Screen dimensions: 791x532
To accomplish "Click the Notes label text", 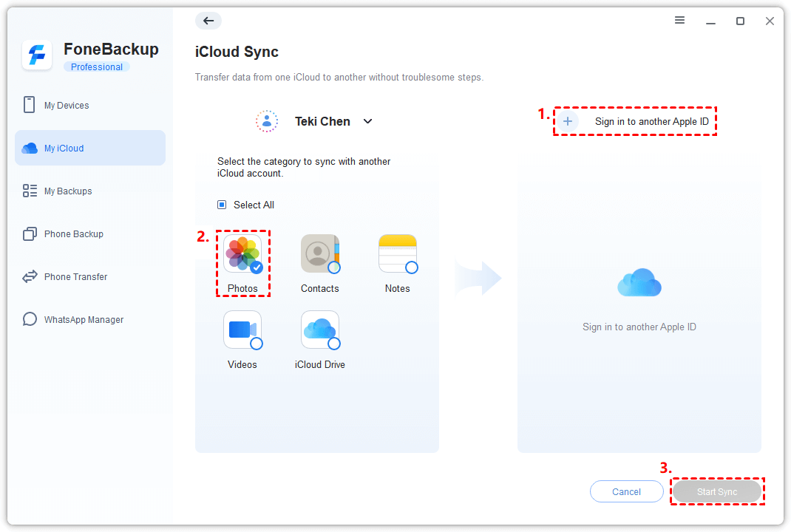I will pyautogui.click(x=398, y=288).
